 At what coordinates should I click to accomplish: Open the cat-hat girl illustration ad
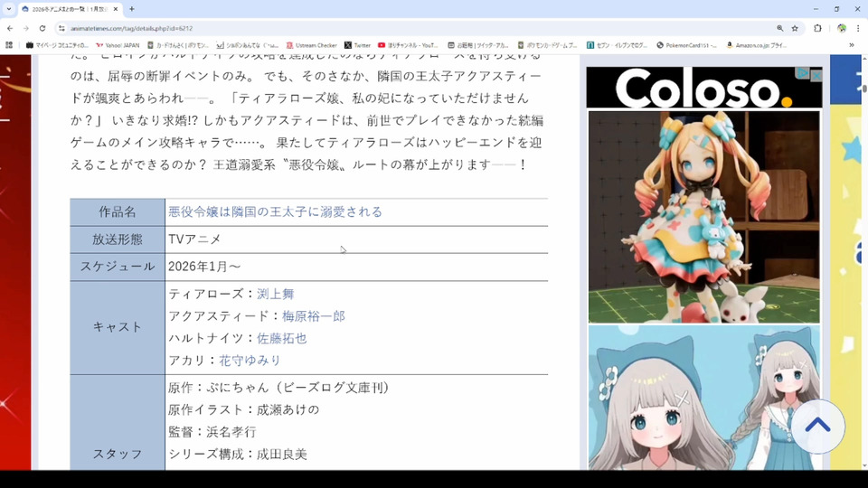click(704, 398)
